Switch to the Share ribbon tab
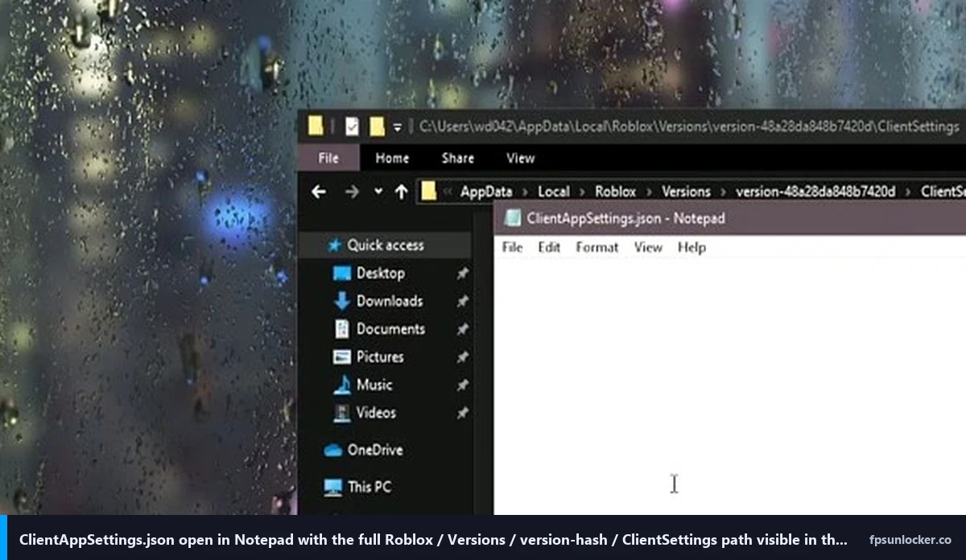The image size is (966, 560). click(457, 158)
